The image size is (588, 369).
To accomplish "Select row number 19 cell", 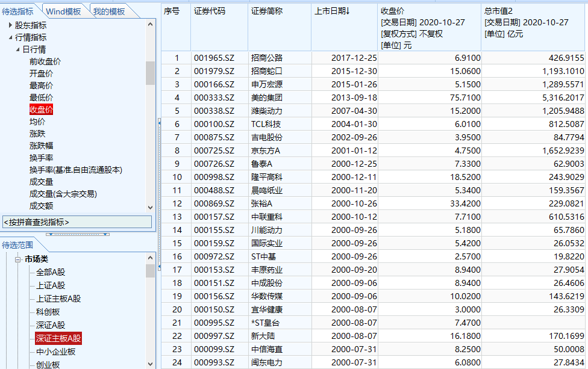I will [177, 296].
